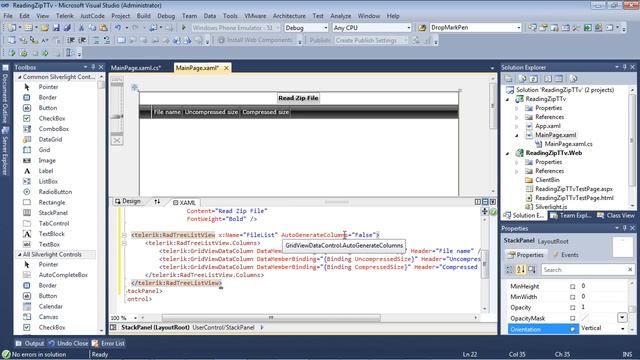Click the Orientation property marker
This screenshot has height=360, width=640.
coord(573,329)
